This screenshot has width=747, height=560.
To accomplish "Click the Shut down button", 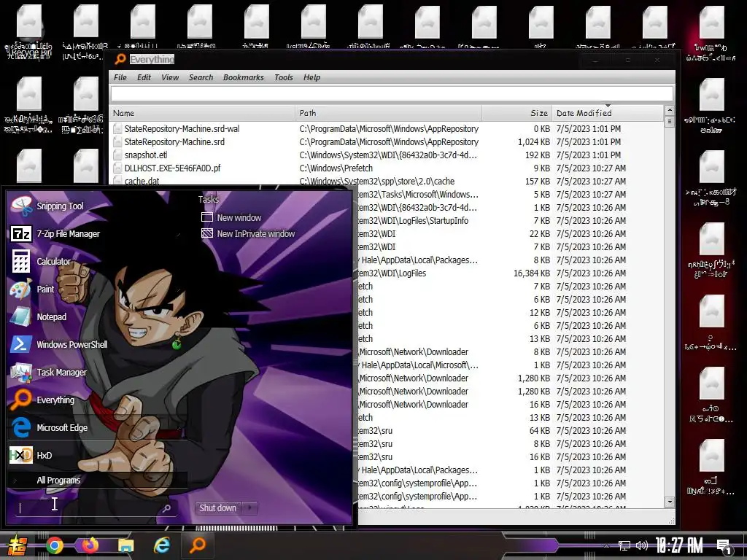I will 217,507.
